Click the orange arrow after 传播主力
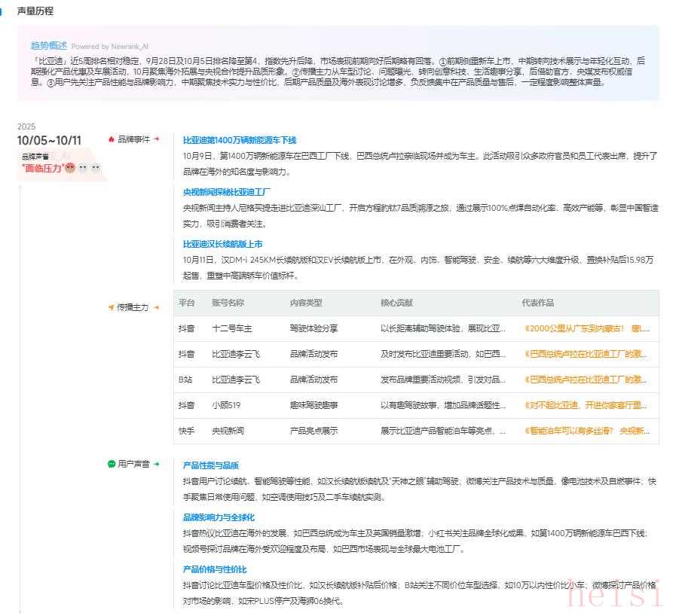This screenshot has height=616, width=676. (157, 307)
